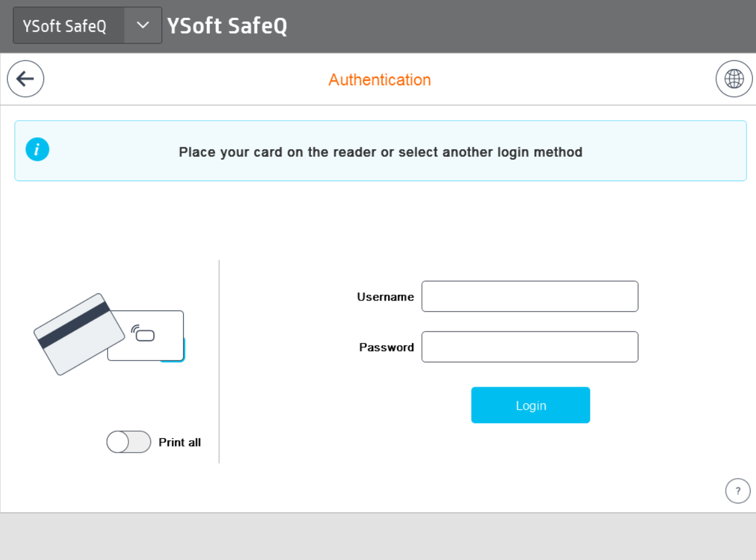Image resolution: width=756 pixels, height=560 pixels.
Task: Click the Password label
Action: click(386, 347)
